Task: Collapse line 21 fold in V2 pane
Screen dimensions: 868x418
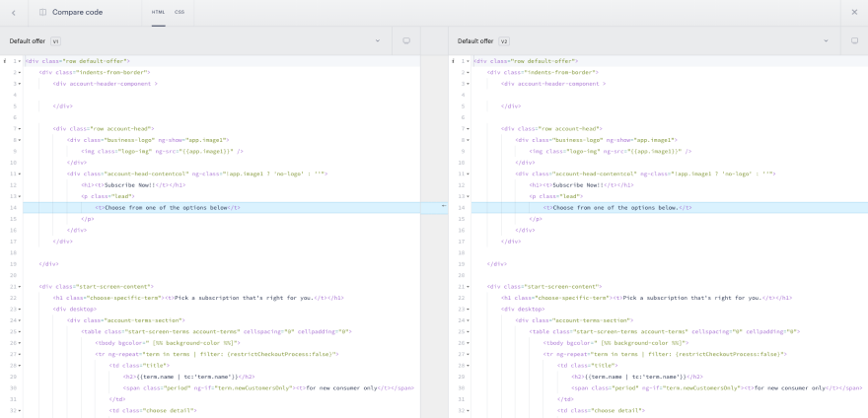Action: coord(469,287)
